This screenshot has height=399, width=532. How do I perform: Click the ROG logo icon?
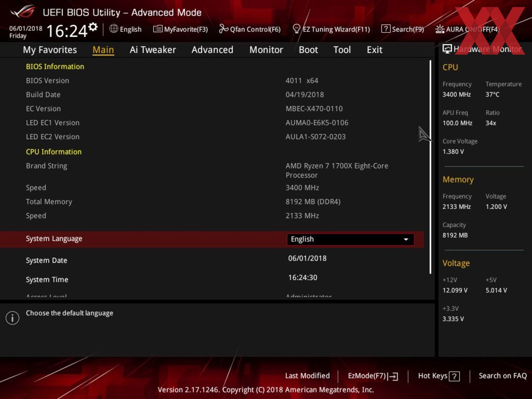[23, 12]
